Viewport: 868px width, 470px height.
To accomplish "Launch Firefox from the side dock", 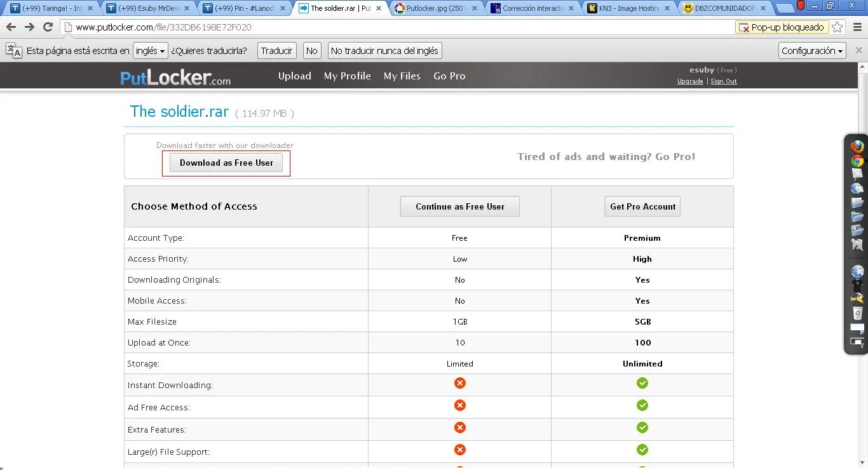I will 857,147.
